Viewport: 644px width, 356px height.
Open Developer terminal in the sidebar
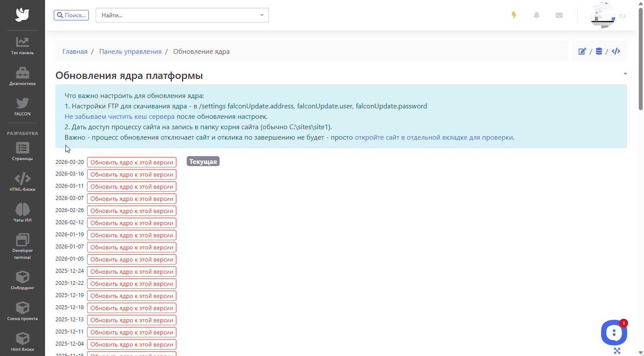[23, 246]
